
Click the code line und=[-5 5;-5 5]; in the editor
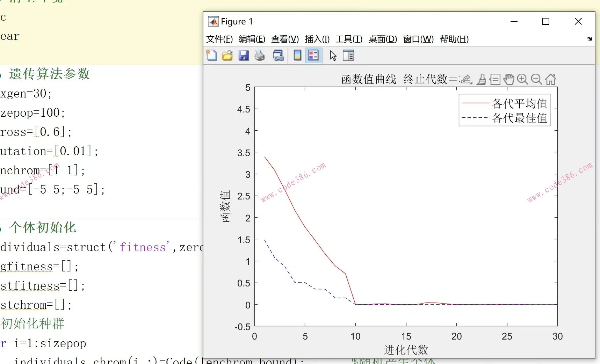53,190
